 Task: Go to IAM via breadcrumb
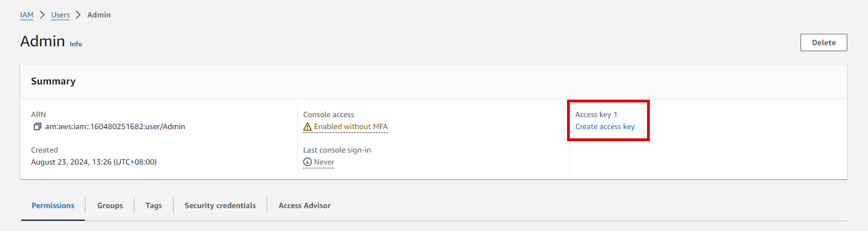pos(27,15)
